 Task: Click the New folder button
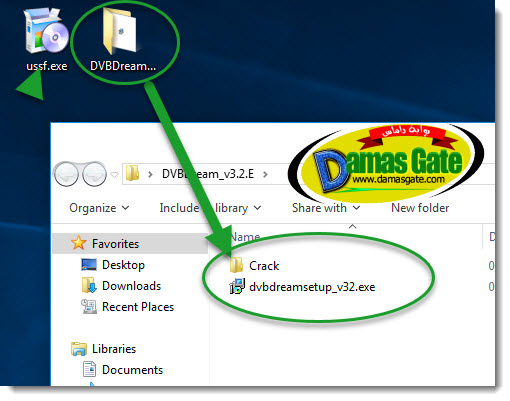420,208
